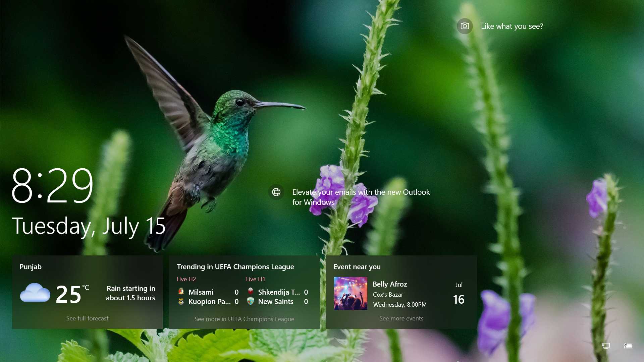644x362 pixels.
Task: Click the network status icon in the corner
Action: 605,346
